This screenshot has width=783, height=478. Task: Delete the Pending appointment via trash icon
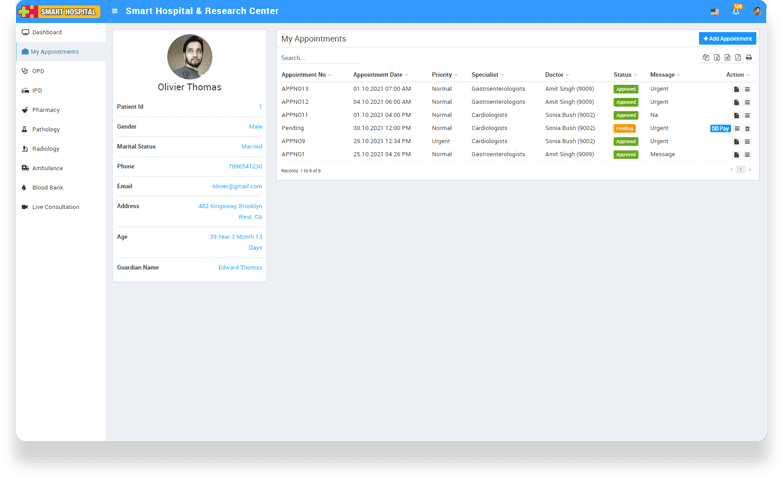pos(747,128)
